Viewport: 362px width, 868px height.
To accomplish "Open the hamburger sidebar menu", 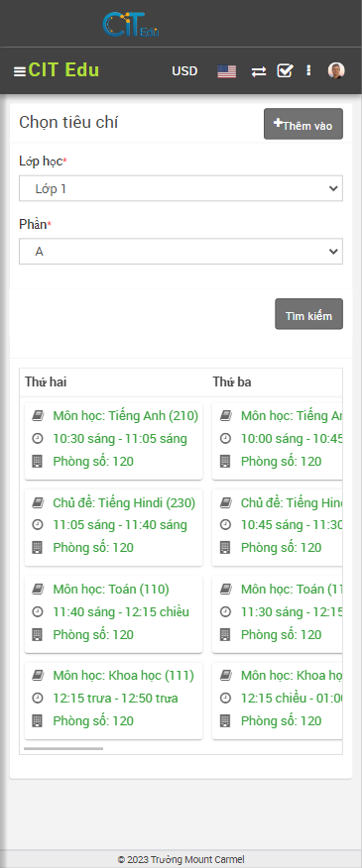I will click(20, 71).
